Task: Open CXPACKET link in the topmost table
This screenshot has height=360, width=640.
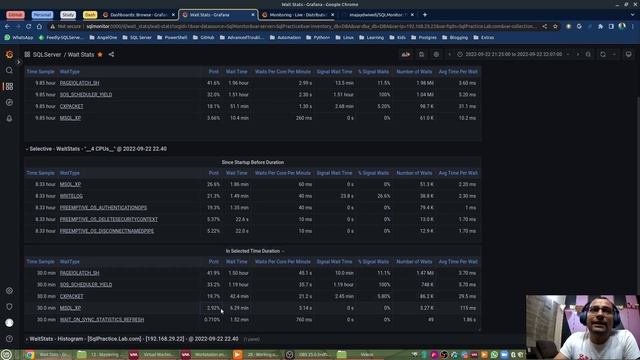Action: (71, 106)
